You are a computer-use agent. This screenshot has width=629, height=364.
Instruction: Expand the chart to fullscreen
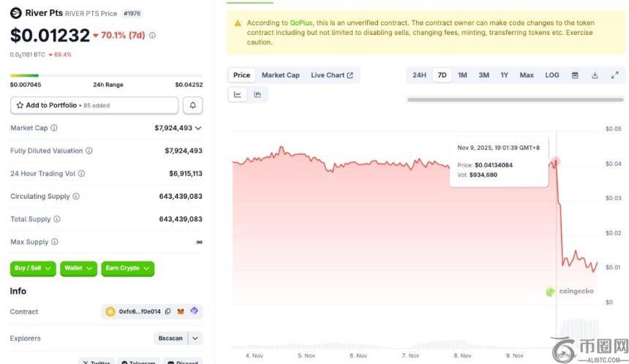[x=614, y=75]
